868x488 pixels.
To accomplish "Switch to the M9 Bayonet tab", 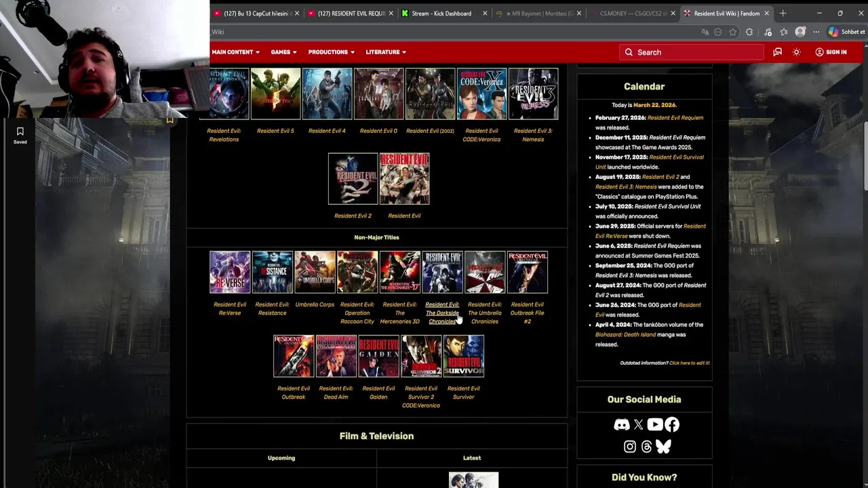I will pyautogui.click(x=538, y=13).
